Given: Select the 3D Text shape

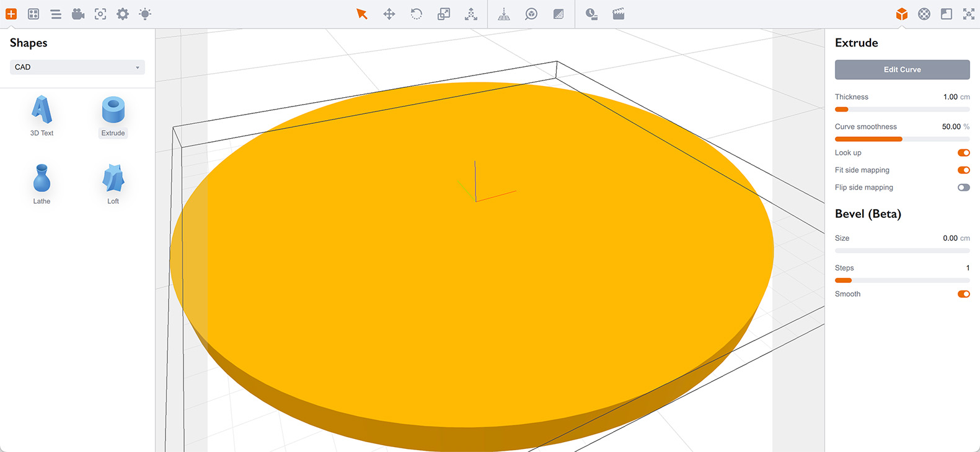Looking at the screenshot, I should (x=42, y=116).
